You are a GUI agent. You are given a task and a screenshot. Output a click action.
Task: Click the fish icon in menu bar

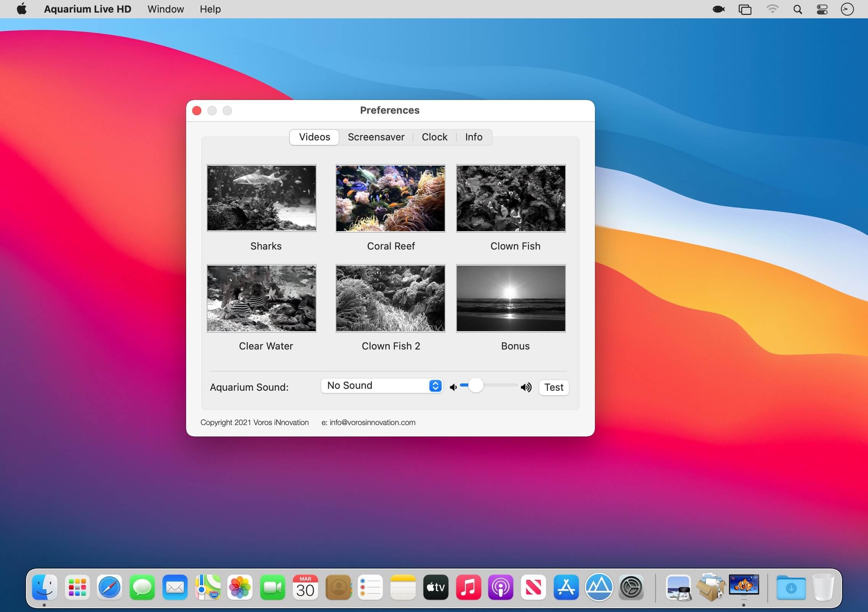coord(719,9)
